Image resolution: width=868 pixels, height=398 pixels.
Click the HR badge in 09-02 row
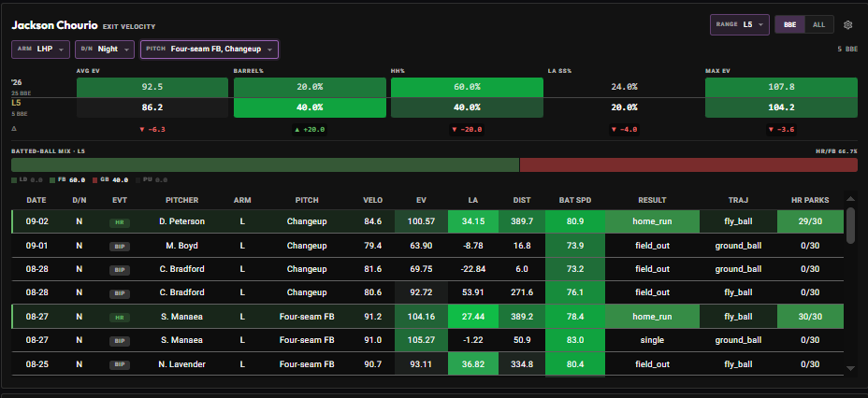click(120, 222)
